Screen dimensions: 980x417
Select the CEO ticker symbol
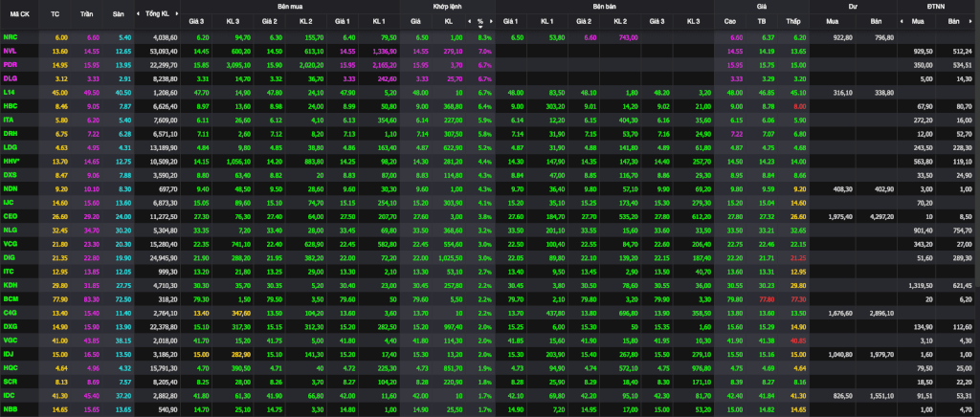point(10,216)
